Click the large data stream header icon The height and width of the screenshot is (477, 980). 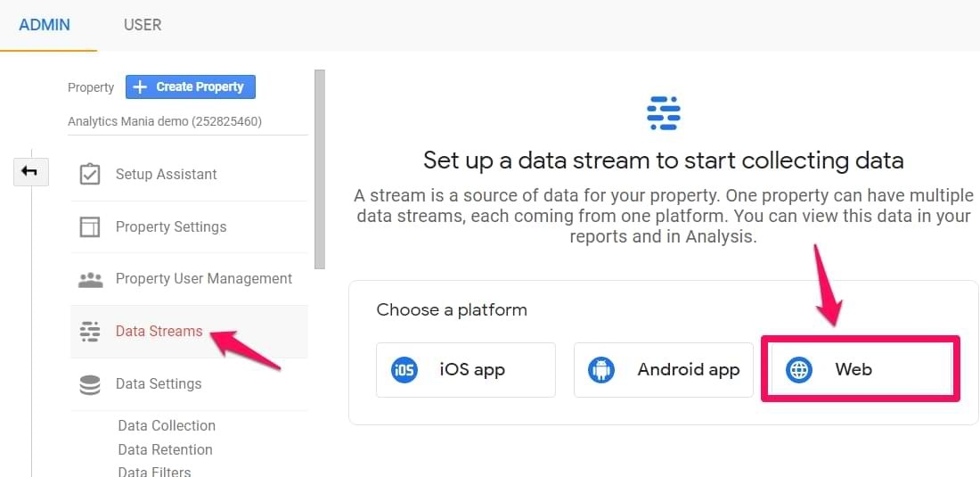click(x=663, y=113)
